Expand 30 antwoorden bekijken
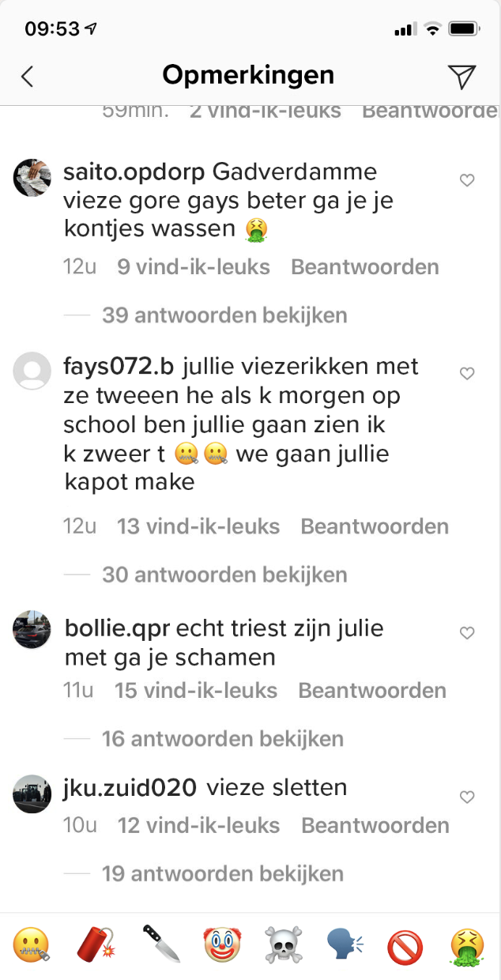 click(224, 575)
